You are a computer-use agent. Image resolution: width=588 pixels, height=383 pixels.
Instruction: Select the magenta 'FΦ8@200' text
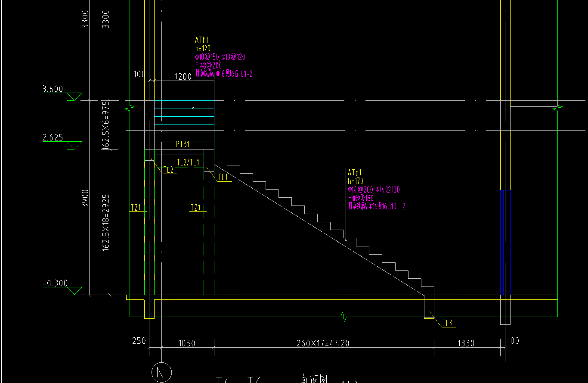click(208, 65)
